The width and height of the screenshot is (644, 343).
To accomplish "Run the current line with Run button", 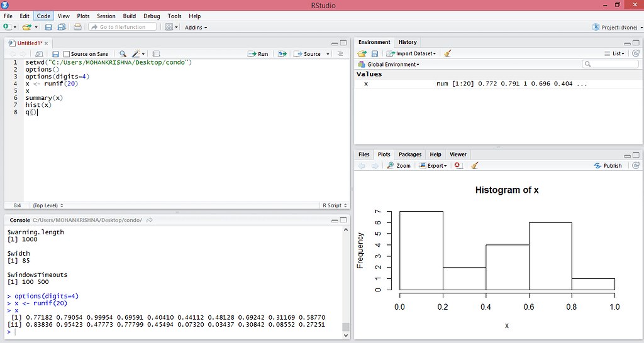I will tap(258, 54).
